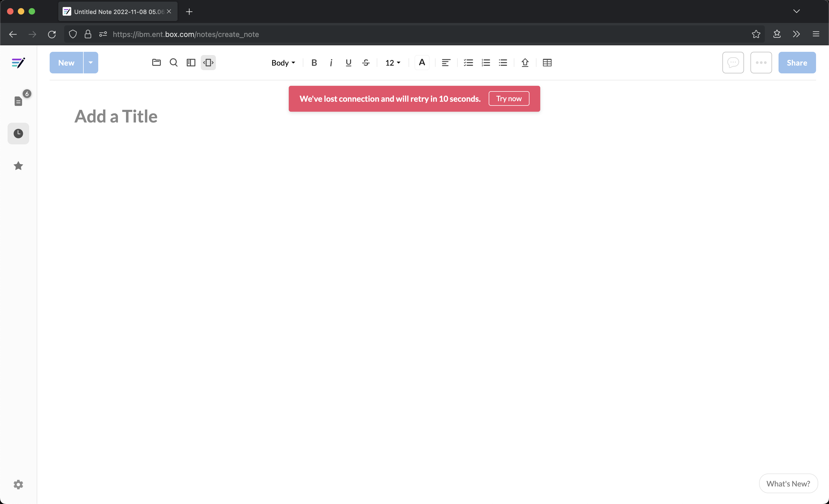Click the search magnifier icon
The height and width of the screenshot is (504, 829).
(x=174, y=63)
